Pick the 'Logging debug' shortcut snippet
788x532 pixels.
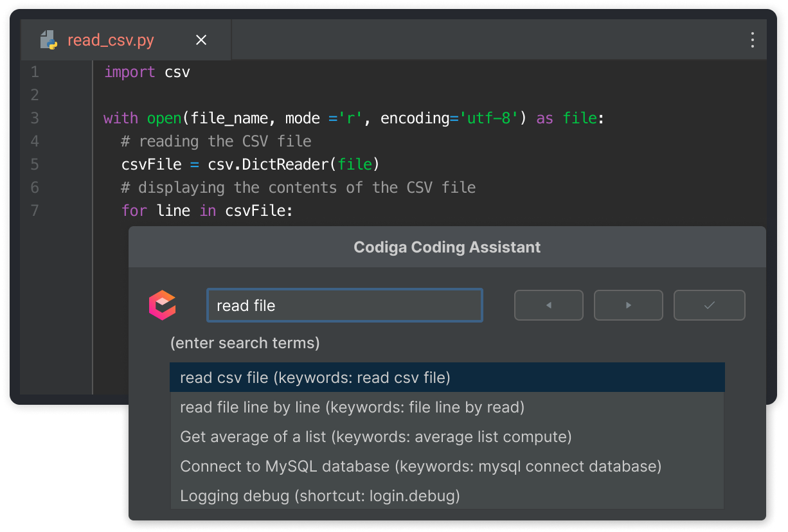[447, 495]
